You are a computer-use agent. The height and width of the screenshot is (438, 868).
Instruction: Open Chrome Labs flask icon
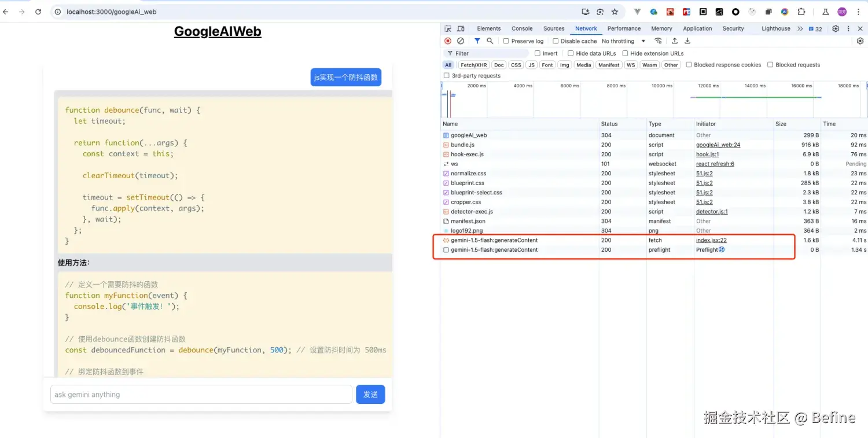[826, 12]
